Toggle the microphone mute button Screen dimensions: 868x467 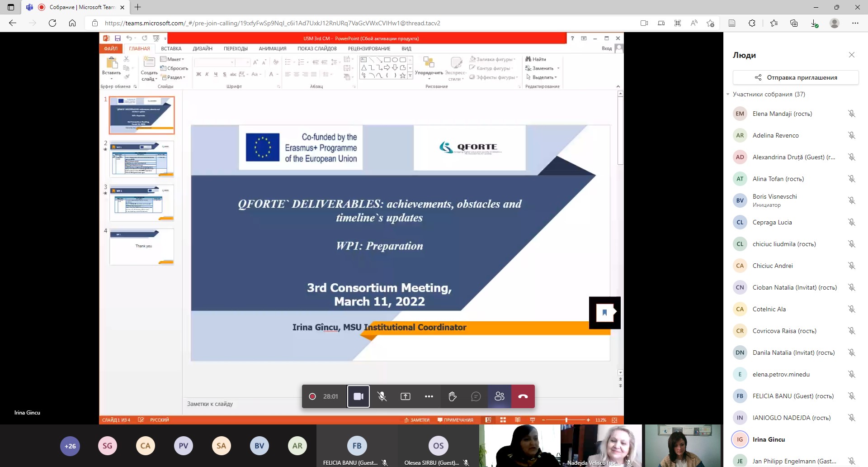pos(382,396)
